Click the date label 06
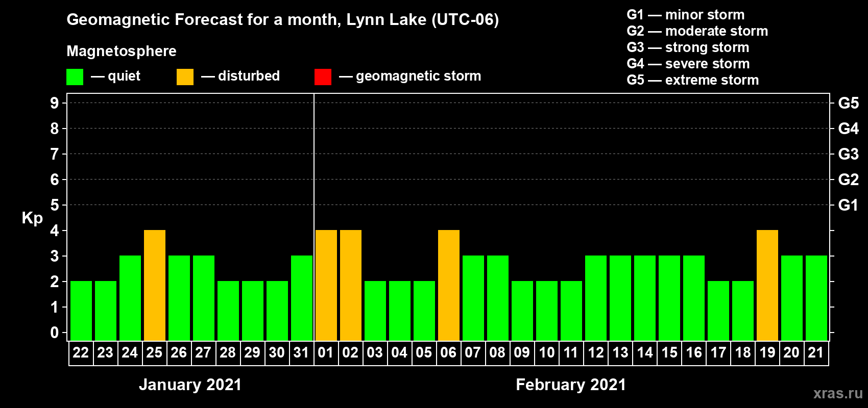The image size is (868, 408). coord(448,353)
